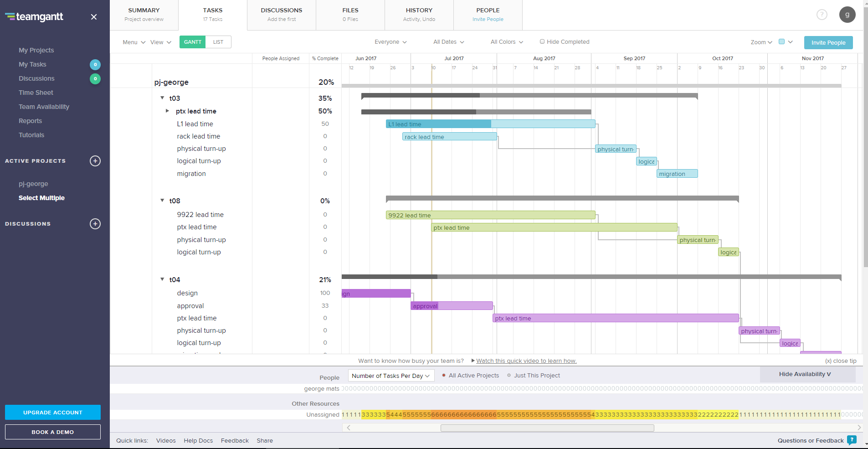Viewport: 868px width, 449px height.
Task: Click Select Multiple in sidebar
Action: 41,198
